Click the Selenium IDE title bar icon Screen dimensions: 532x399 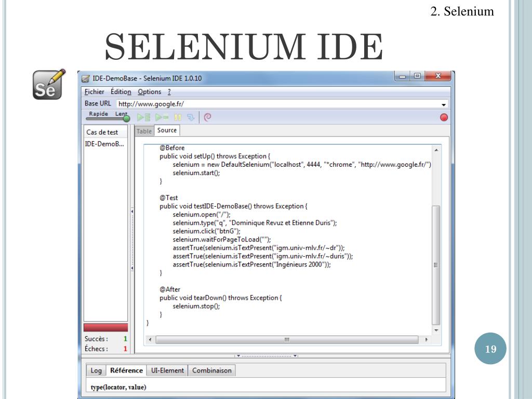coord(86,79)
